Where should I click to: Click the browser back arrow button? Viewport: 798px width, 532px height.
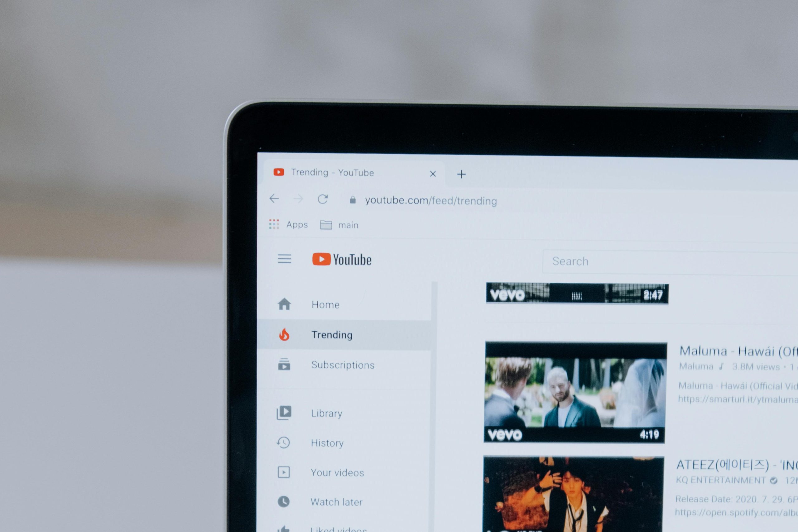tap(275, 198)
